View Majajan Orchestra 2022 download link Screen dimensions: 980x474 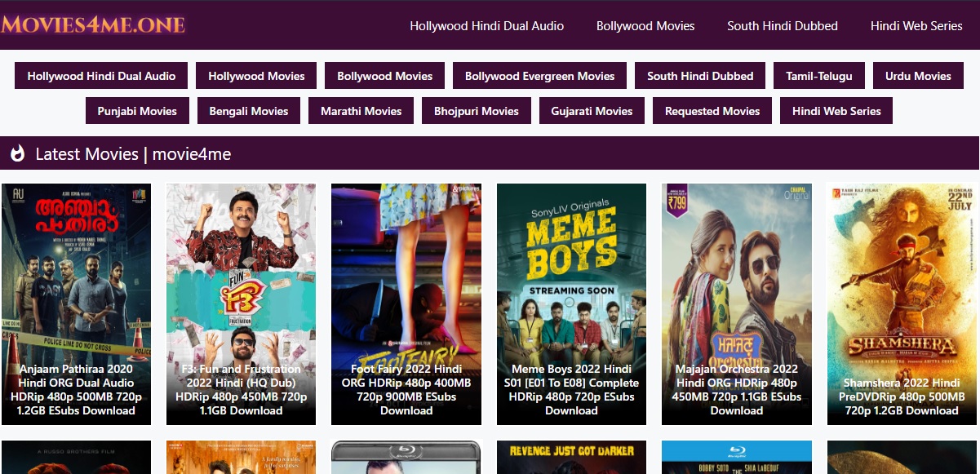tap(737, 390)
